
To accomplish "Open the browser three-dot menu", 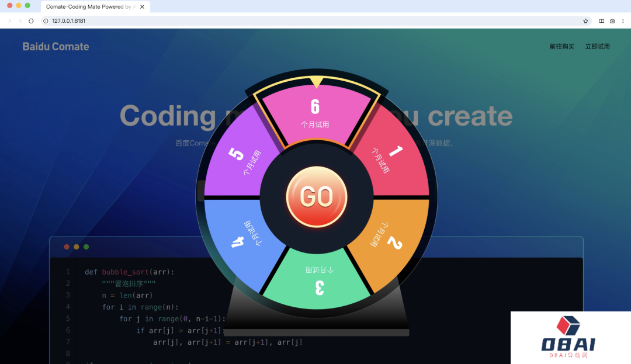I will click(x=623, y=21).
